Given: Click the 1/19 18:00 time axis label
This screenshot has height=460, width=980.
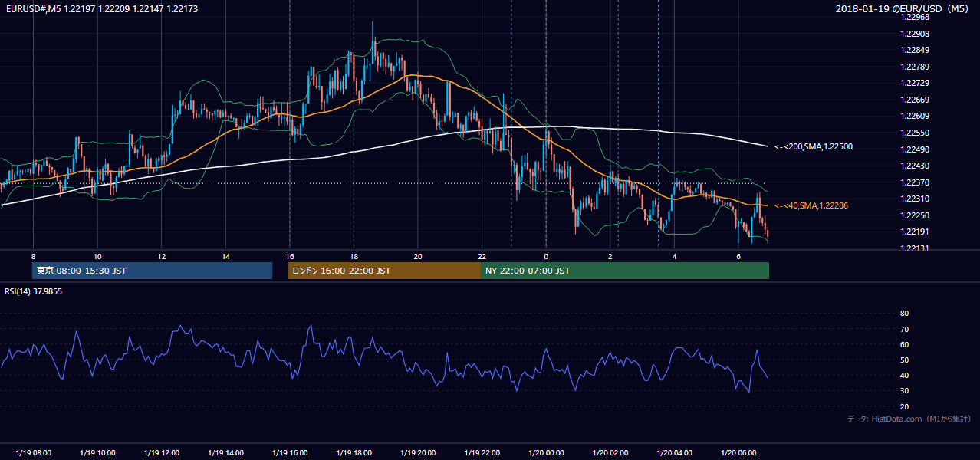Looking at the screenshot, I should coord(354,453).
